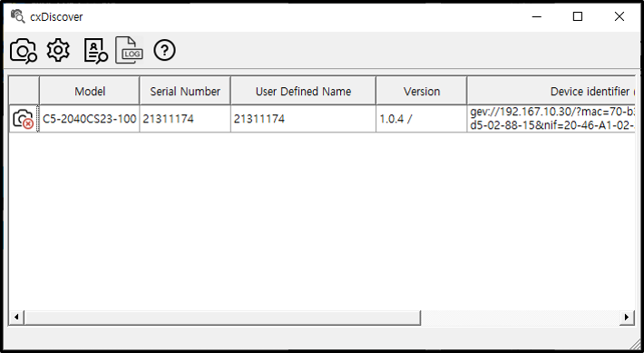Screen dimensions: 644x353
Task: Sort by the Serial Number column header
Action: pyautogui.click(x=185, y=91)
